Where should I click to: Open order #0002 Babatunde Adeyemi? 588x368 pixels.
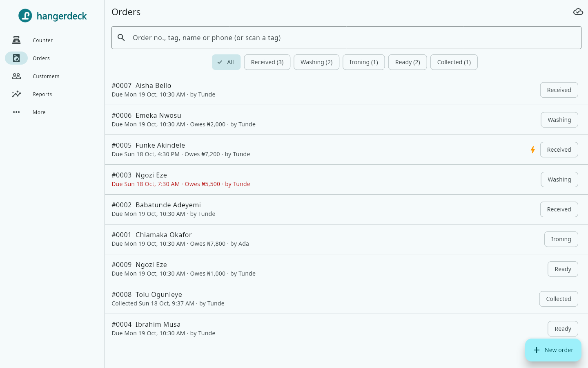tap(346, 209)
